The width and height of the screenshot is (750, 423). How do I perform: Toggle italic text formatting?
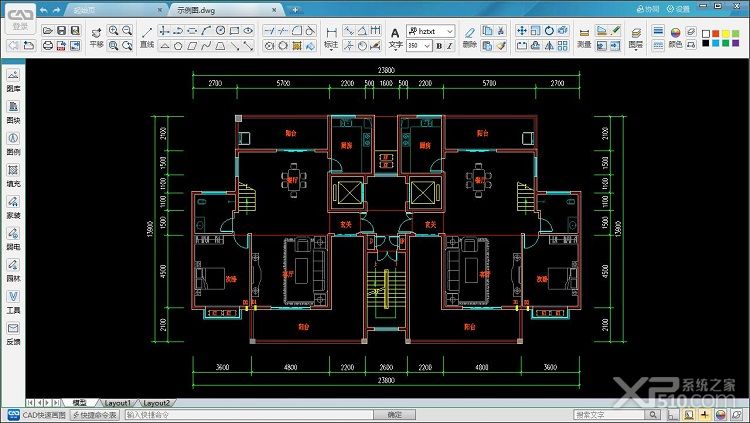coord(449,46)
